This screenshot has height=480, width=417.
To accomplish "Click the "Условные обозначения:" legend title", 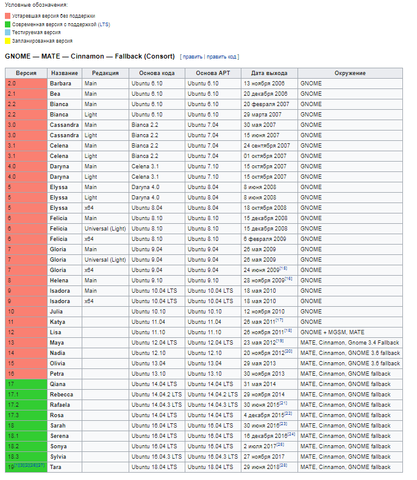I will (36, 5).
